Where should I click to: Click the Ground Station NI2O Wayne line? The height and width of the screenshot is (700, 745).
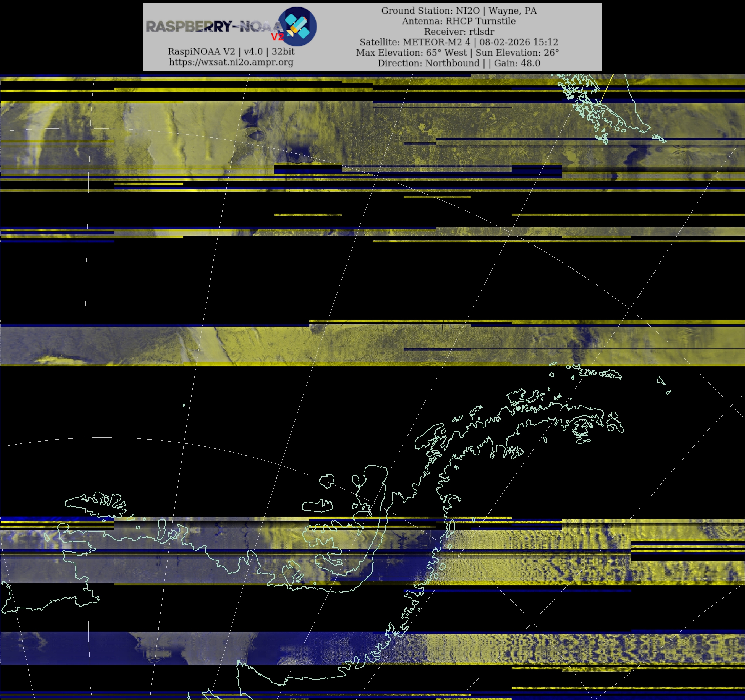tap(459, 11)
